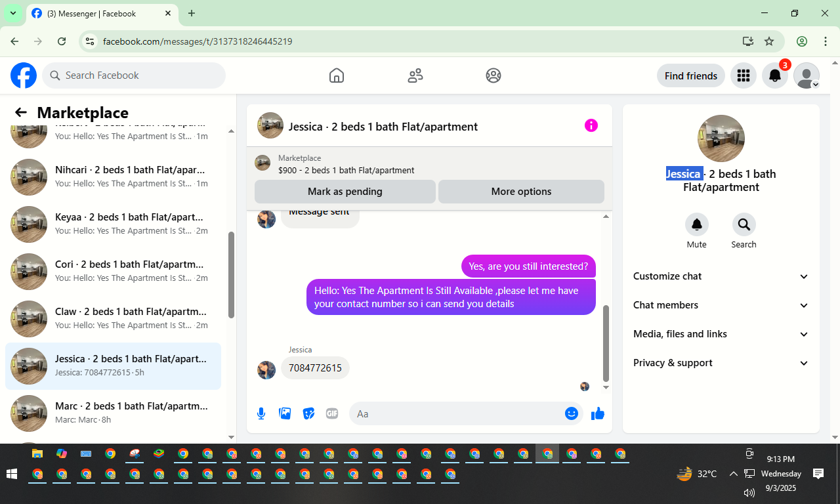
Task: Open Marc conversation in the list
Action: [113, 413]
